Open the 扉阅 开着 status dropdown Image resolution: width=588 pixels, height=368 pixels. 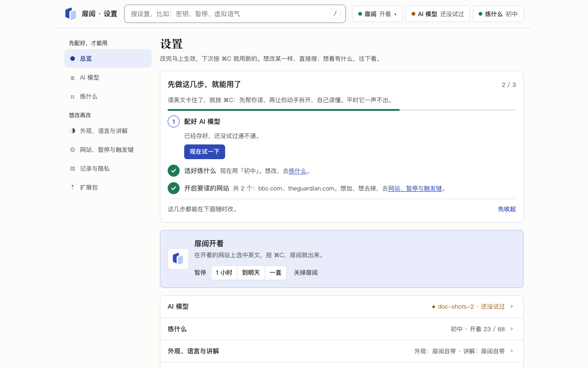tap(378, 14)
